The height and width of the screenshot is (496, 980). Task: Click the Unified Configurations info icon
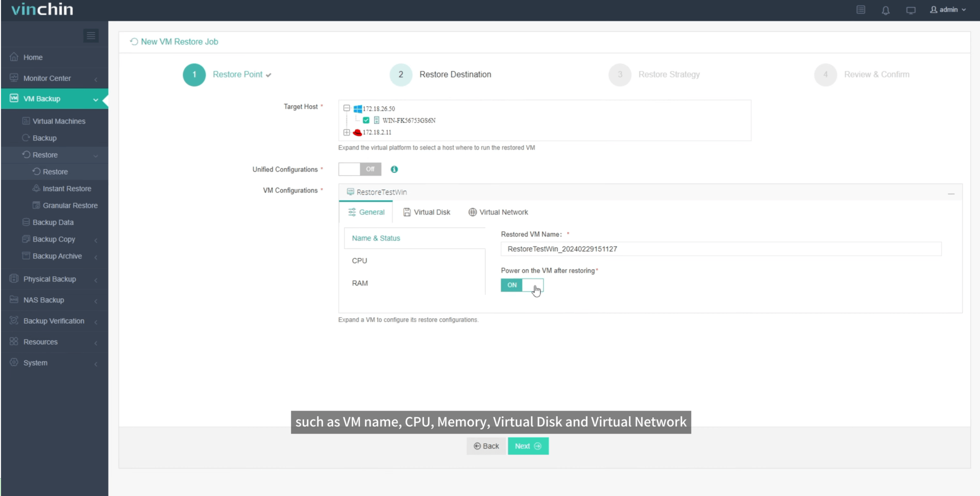coord(394,169)
